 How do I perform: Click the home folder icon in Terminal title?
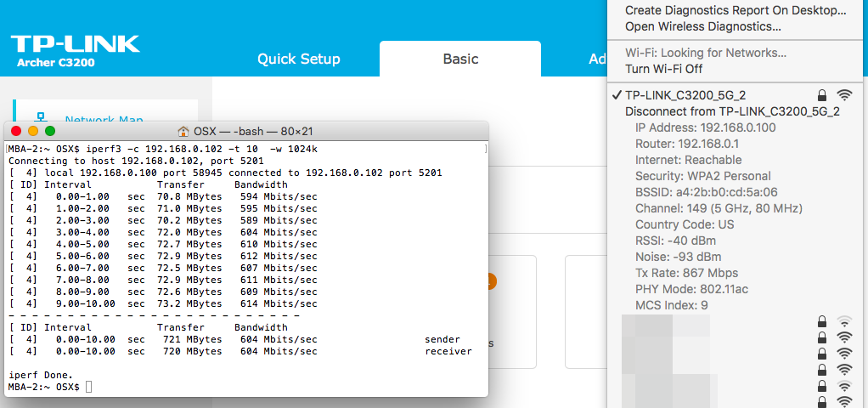(183, 131)
